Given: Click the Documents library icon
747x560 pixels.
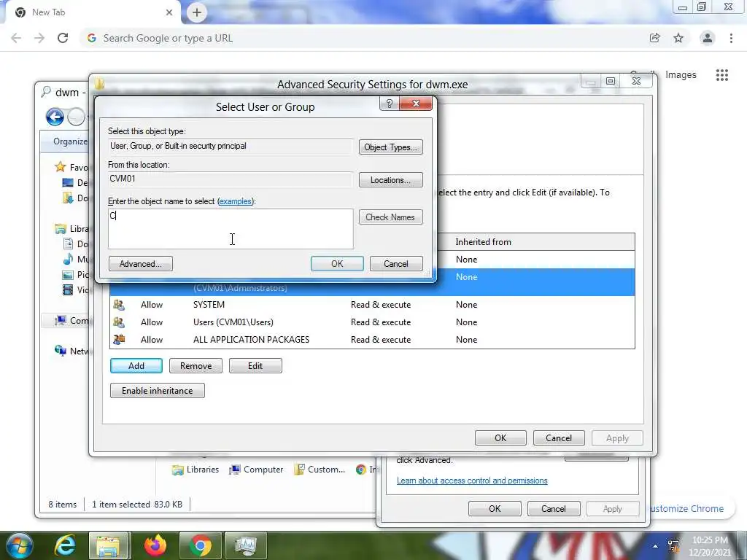Looking at the screenshot, I should 68,244.
